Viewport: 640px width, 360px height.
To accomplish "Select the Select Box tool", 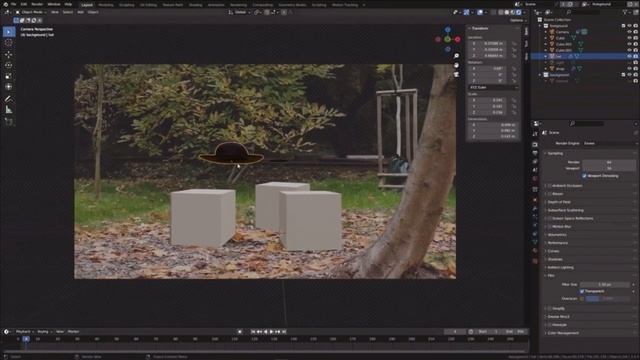I will pyautogui.click(x=9, y=32).
